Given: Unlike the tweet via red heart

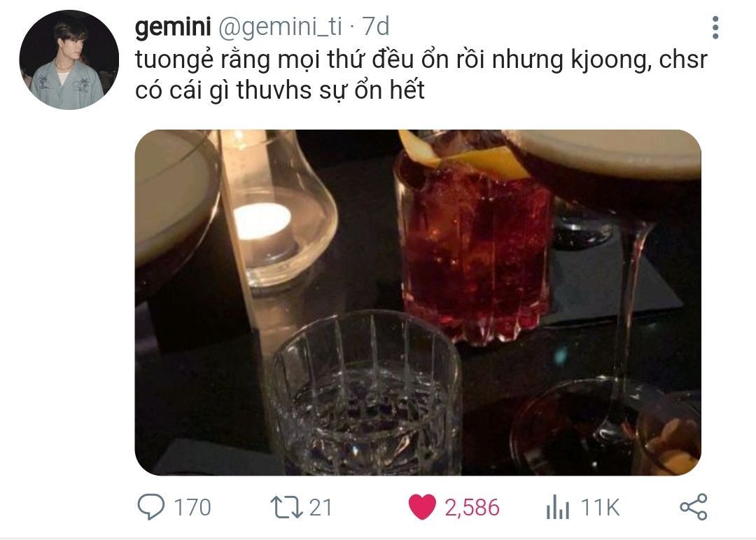Looking at the screenshot, I should point(422,507).
